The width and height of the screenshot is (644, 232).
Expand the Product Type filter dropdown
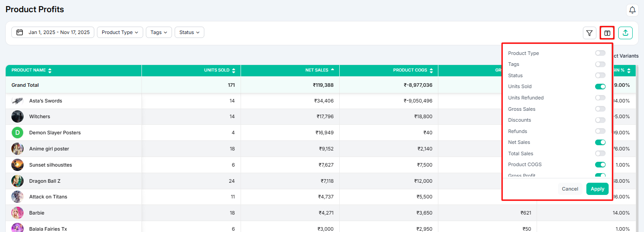click(120, 32)
